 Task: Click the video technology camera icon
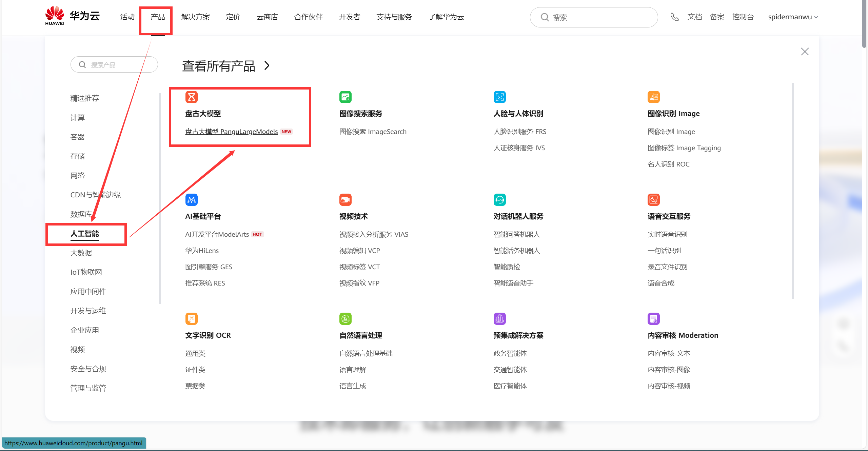(x=345, y=200)
